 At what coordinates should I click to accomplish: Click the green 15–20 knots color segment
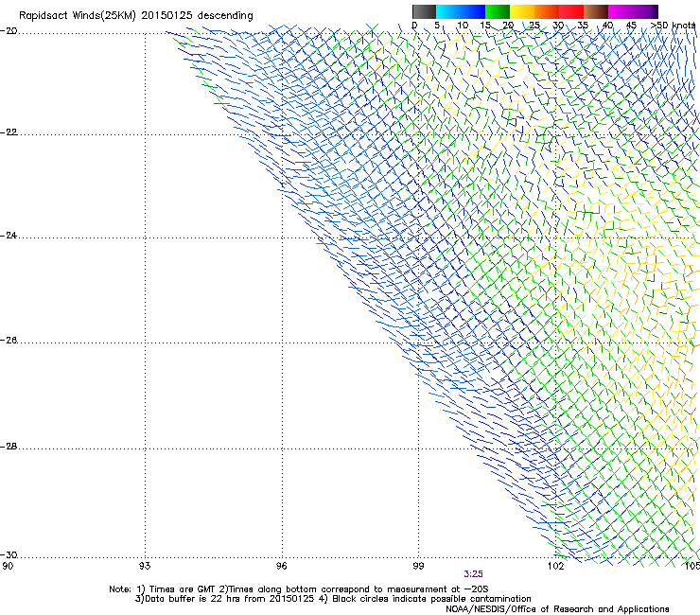pyautogui.click(x=498, y=11)
